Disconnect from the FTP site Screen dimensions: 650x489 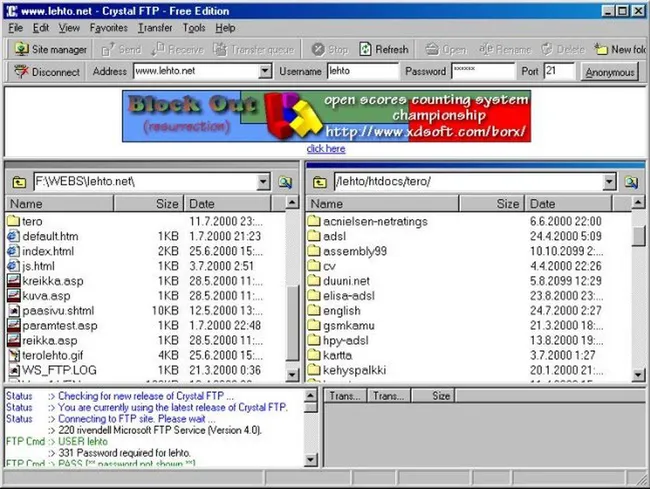pyautogui.click(x=47, y=72)
